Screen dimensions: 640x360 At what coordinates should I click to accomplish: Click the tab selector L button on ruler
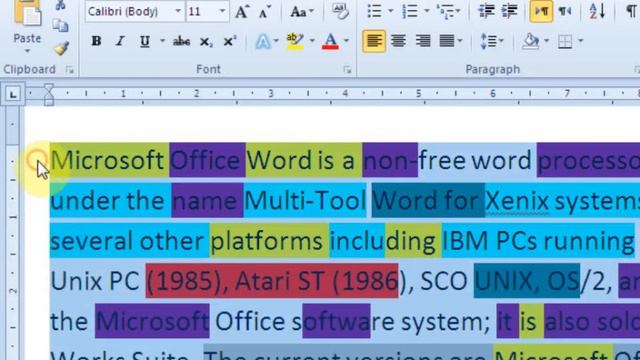click(13, 95)
